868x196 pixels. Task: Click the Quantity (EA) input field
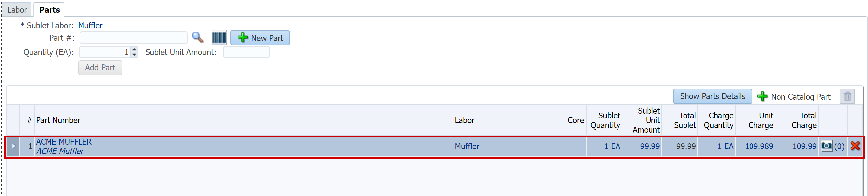pyautogui.click(x=105, y=52)
